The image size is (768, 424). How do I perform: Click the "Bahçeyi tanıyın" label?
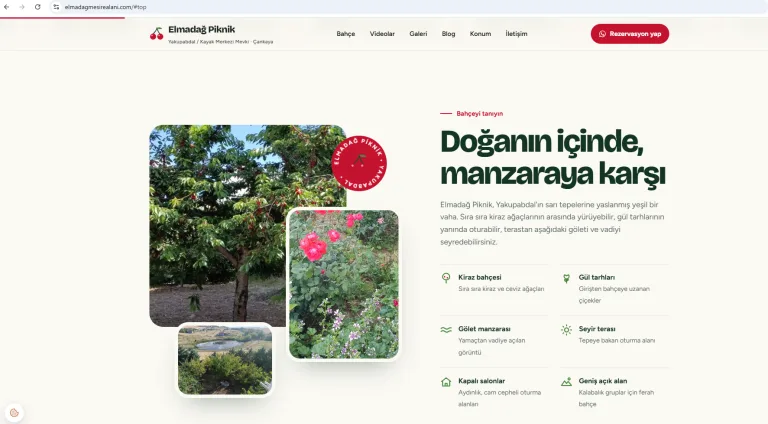click(480, 114)
